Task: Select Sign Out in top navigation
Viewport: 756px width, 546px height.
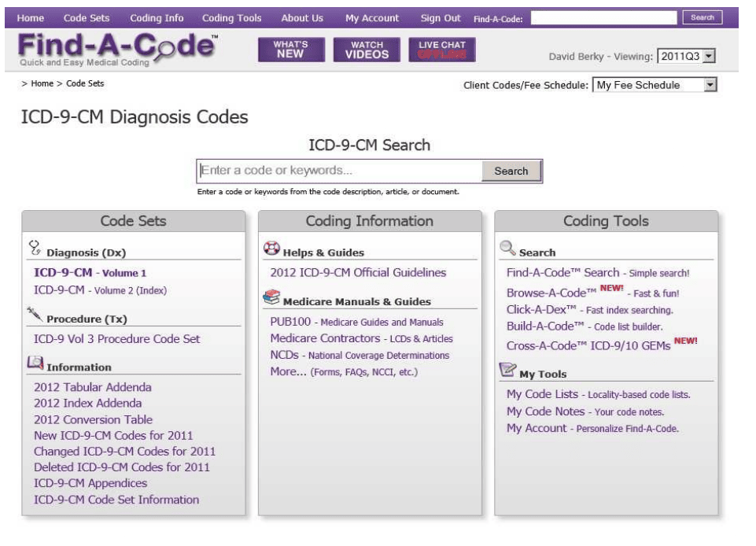Action: [x=441, y=18]
